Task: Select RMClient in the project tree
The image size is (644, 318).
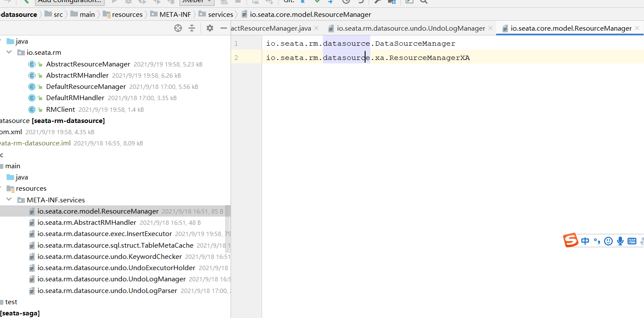Action: point(60,109)
